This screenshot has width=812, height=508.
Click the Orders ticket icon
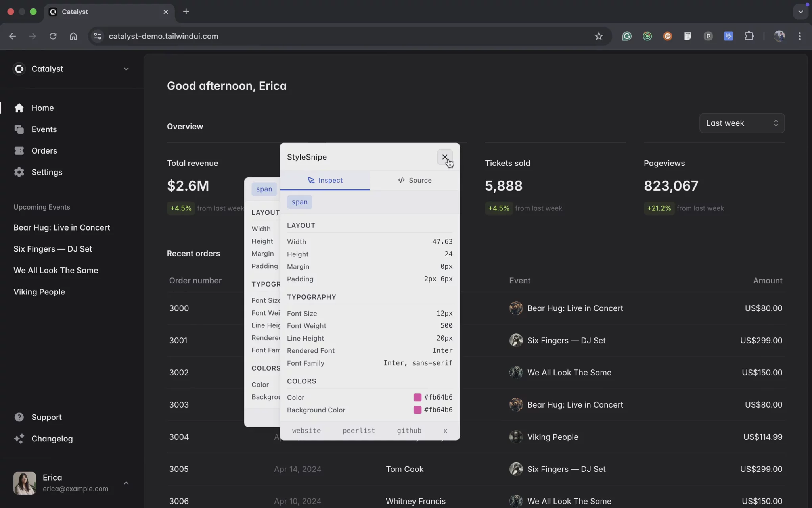point(19,151)
